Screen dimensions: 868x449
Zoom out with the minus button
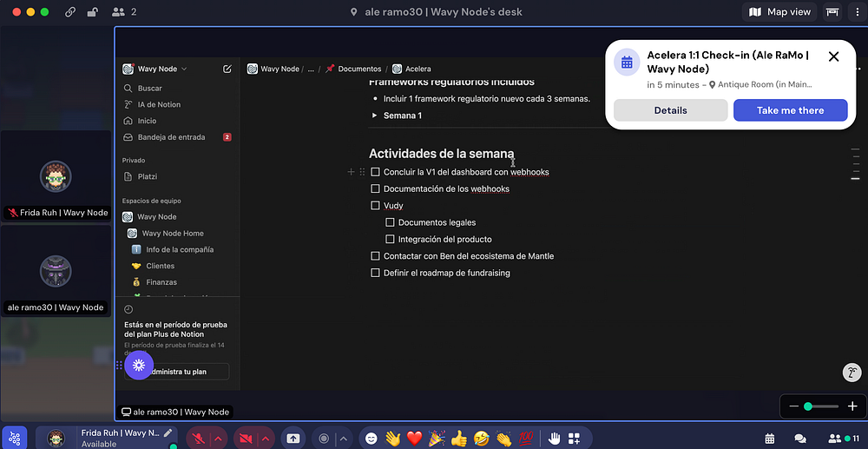794,406
